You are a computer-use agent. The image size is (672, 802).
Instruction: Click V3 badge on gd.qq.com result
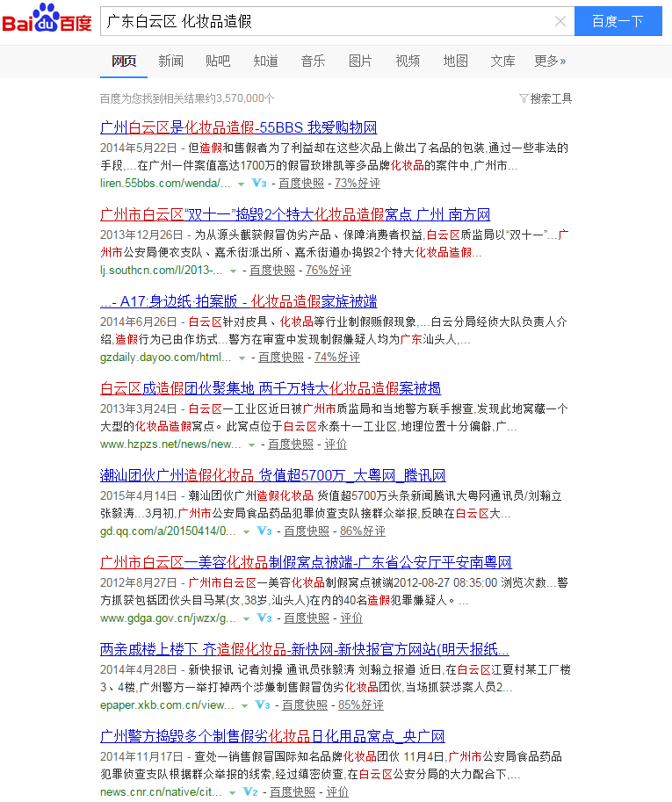(x=264, y=531)
